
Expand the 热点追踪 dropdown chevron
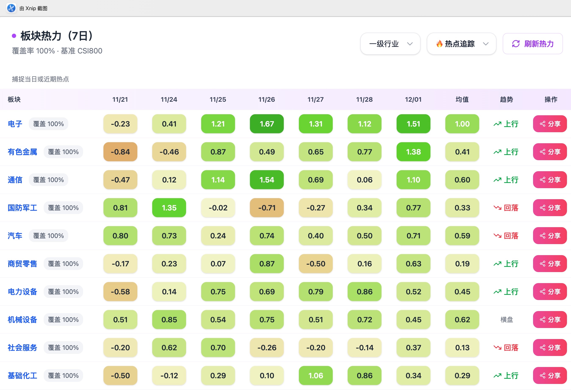tap(486, 44)
